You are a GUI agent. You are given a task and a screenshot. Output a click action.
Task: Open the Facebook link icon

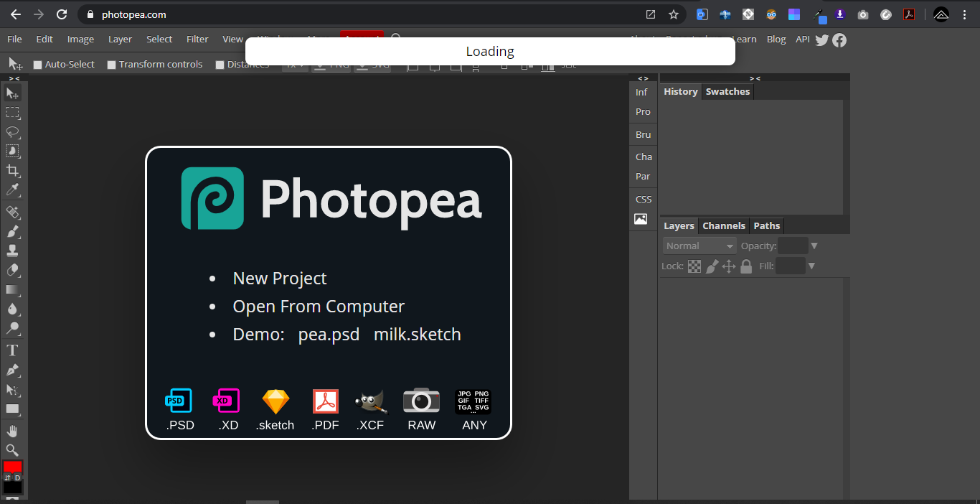839,40
